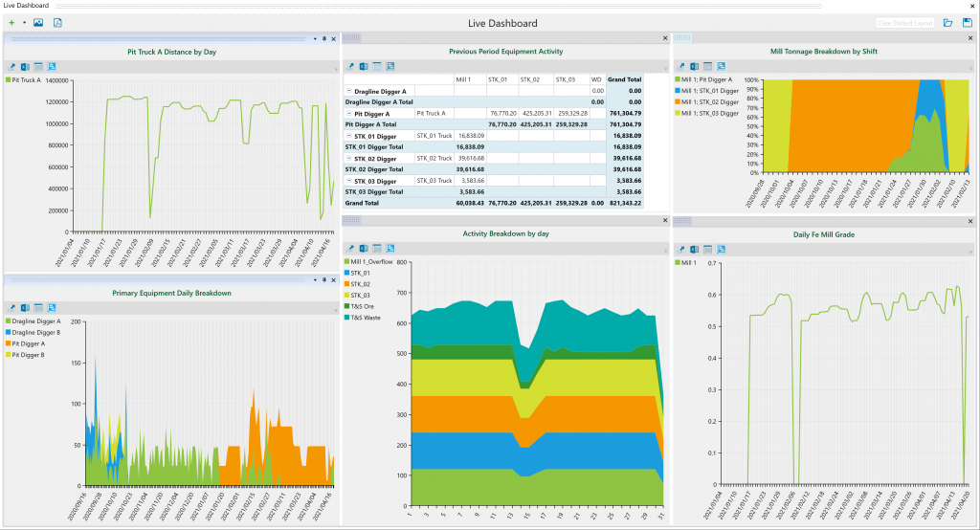Export Pit Truck A Distance chart to Excel

25,67
